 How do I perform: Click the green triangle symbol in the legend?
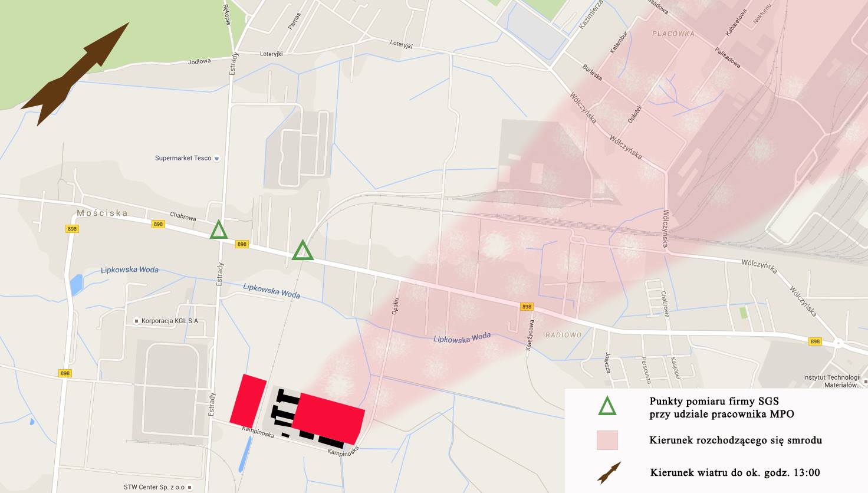point(607,406)
